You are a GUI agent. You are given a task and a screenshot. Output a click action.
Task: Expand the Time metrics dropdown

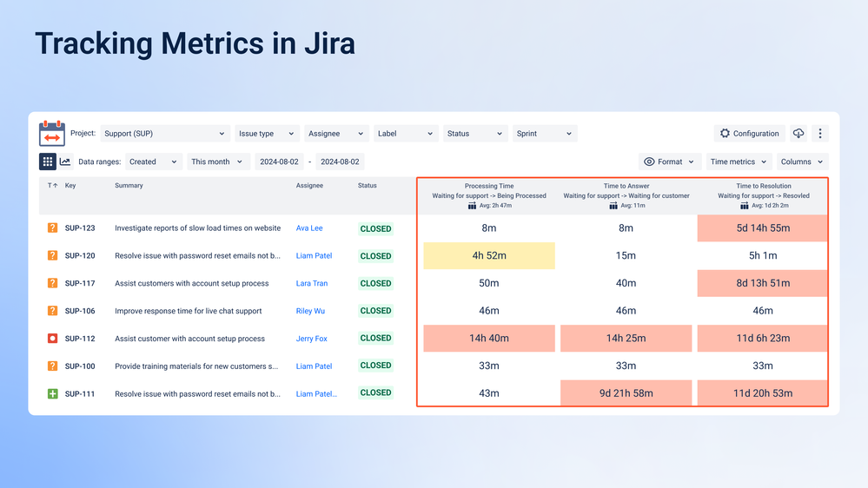(739, 162)
